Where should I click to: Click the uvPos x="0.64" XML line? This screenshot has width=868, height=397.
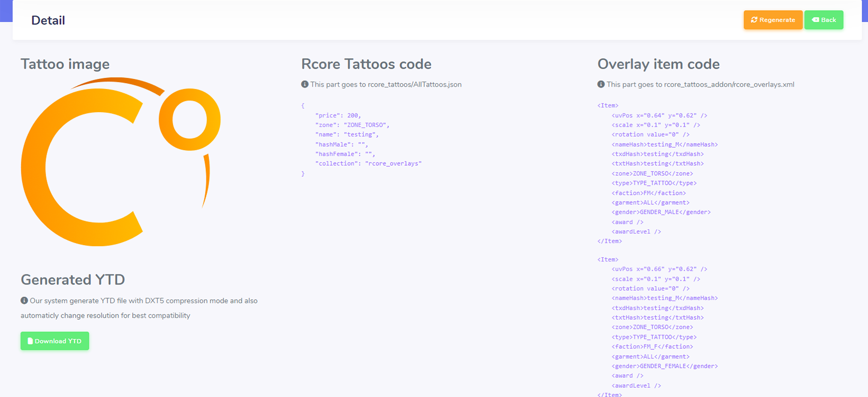[x=659, y=115]
